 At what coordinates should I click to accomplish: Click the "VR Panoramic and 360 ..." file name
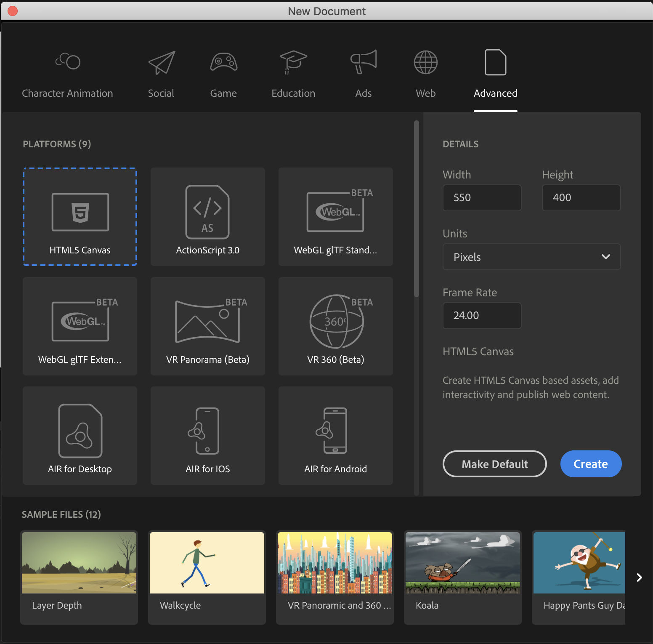[340, 606]
